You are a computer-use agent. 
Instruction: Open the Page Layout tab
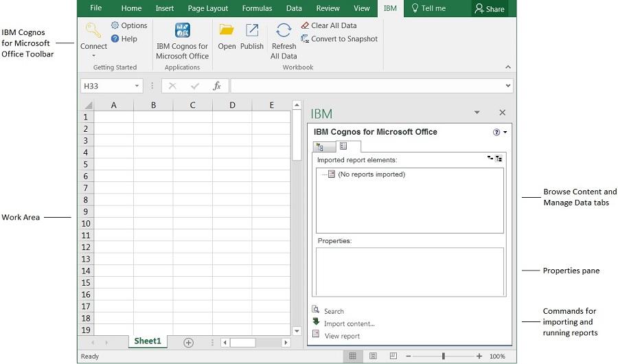click(x=207, y=8)
